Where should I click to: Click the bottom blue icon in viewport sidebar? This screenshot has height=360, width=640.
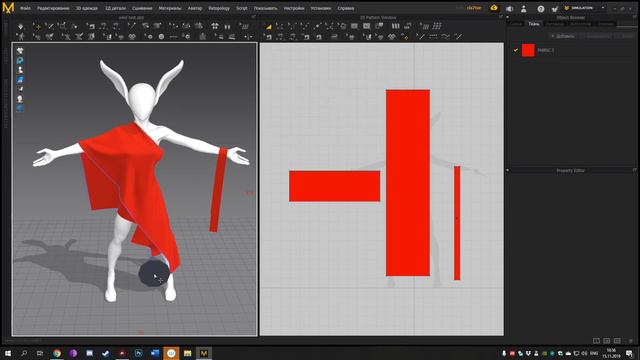tap(20, 109)
